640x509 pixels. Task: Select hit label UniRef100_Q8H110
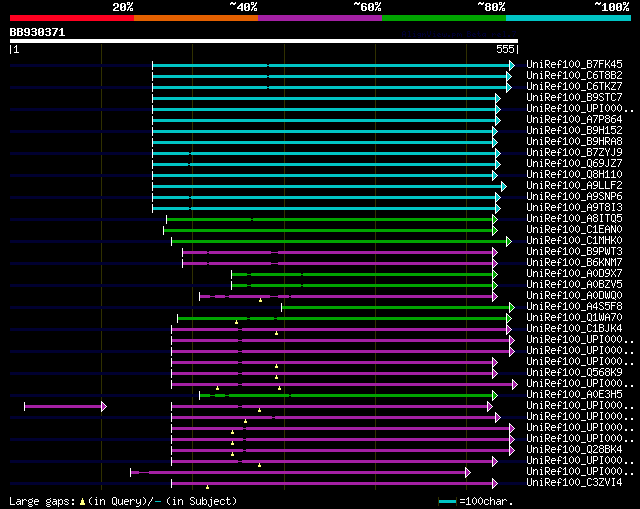pos(574,175)
